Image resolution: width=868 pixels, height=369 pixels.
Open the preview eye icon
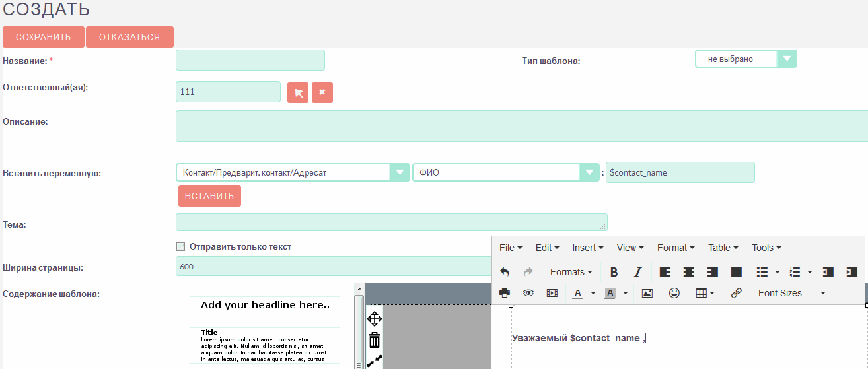click(x=528, y=293)
